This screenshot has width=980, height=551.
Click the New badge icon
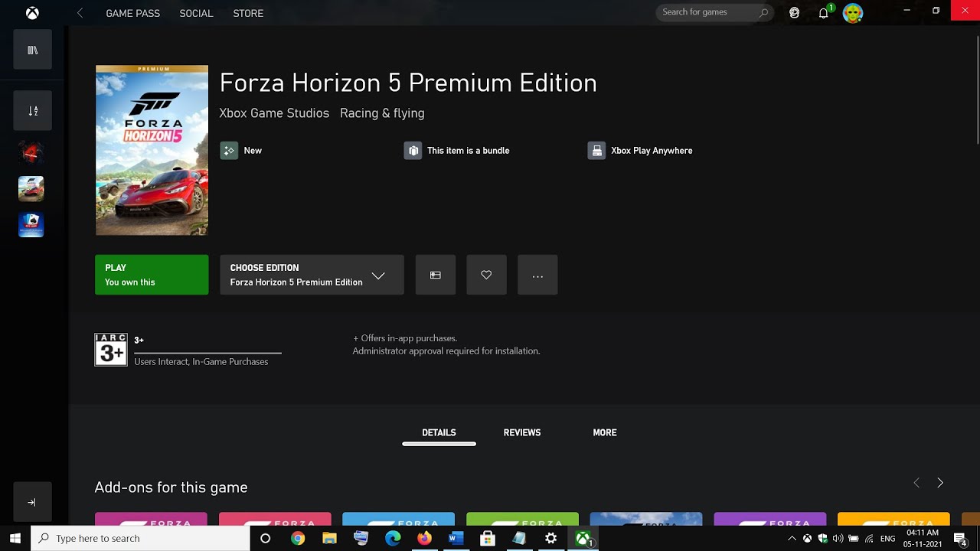click(229, 151)
